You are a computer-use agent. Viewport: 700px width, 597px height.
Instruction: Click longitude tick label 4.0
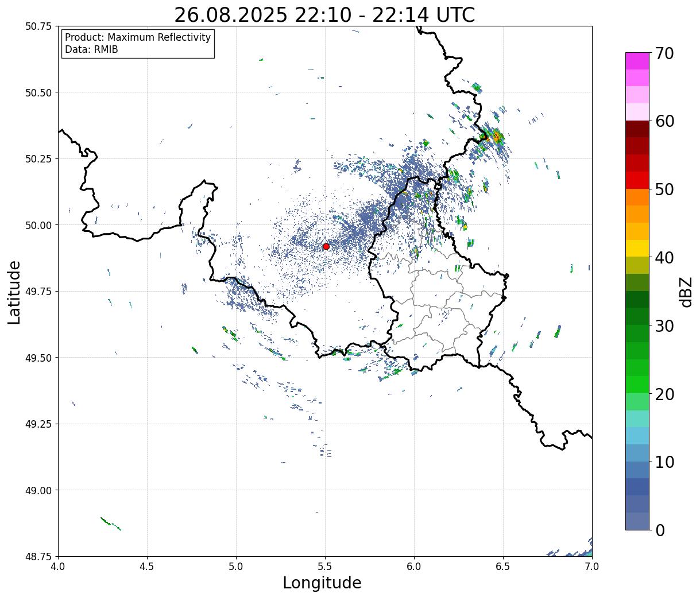point(58,566)
